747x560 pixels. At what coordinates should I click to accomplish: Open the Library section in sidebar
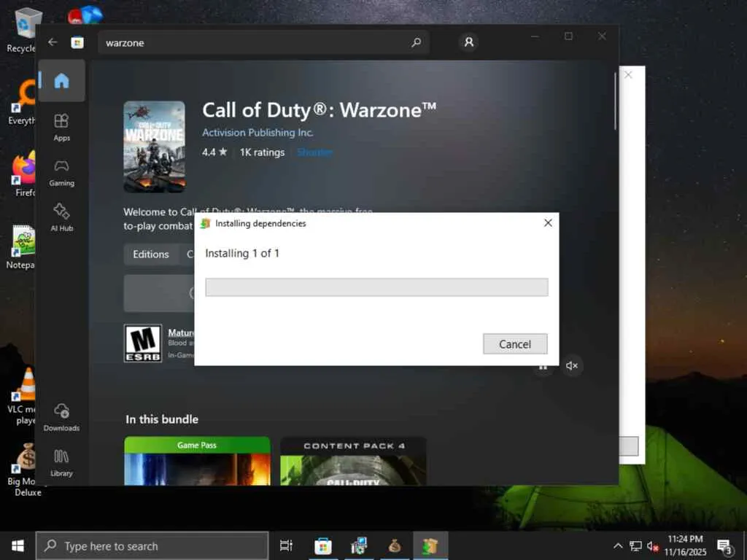coord(62,462)
